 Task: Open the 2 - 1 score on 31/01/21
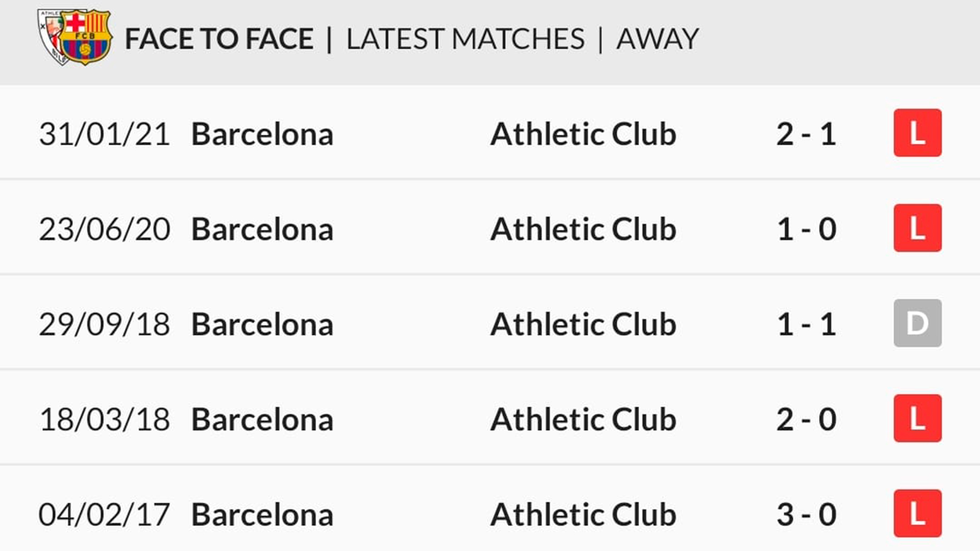click(806, 134)
